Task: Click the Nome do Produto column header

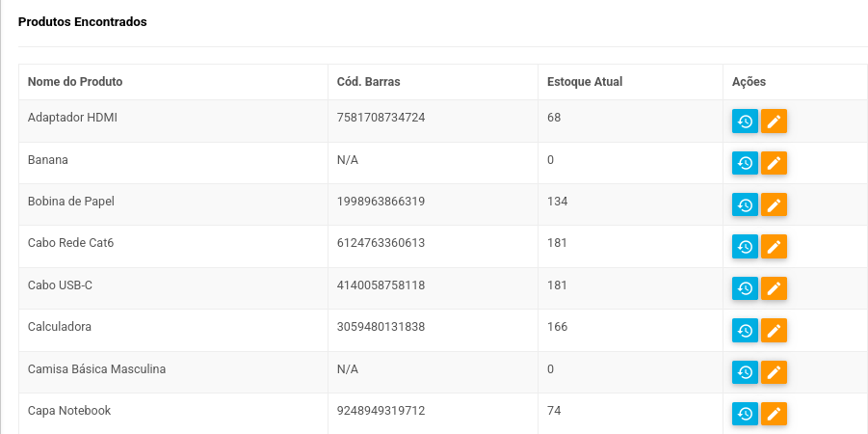Action: tap(75, 81)
